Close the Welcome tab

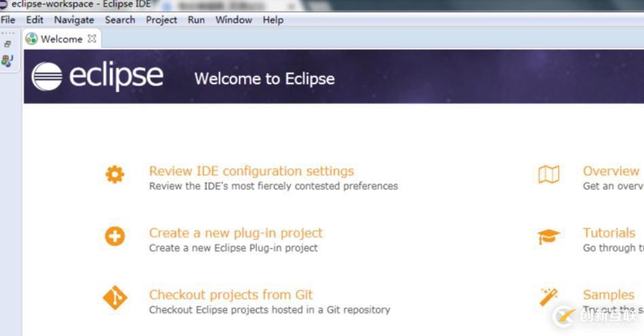(x=92, y=39)
